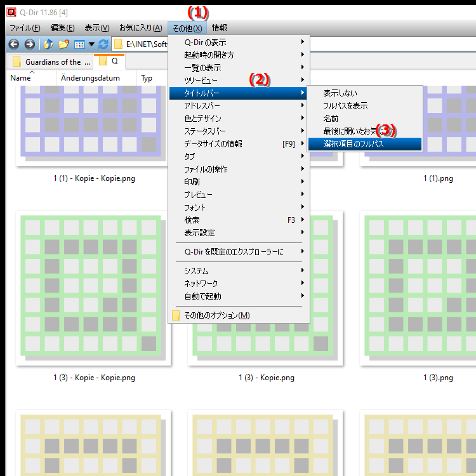Switch to the Guardians of the ... tab
Screen dimensions: 476x476
pos(51,62)
